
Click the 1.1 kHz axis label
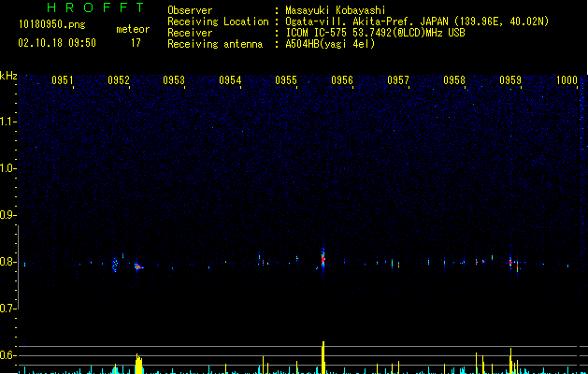(x=7, y=122)
